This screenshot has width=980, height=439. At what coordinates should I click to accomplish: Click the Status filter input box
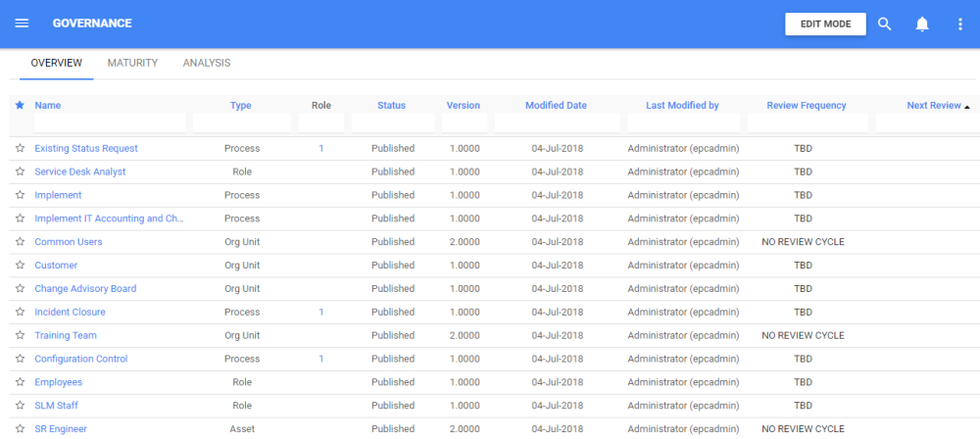(x=392, y=122)
